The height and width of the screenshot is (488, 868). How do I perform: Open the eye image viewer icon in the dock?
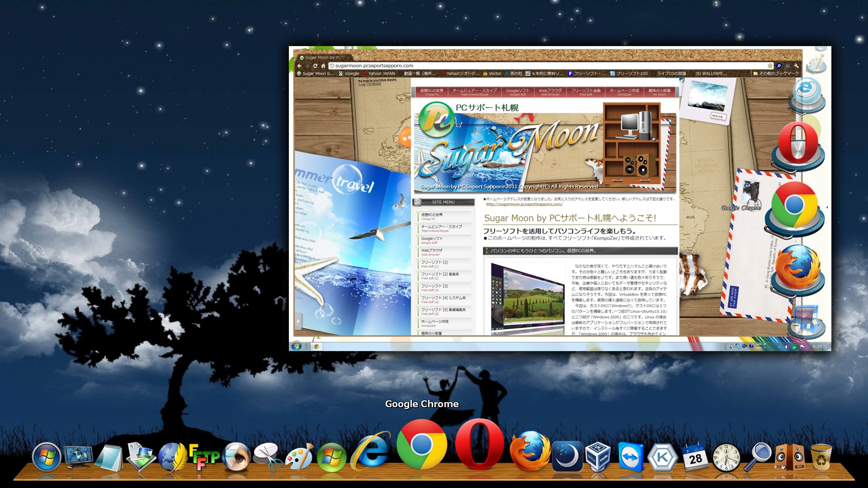click(x=236, y=457)
